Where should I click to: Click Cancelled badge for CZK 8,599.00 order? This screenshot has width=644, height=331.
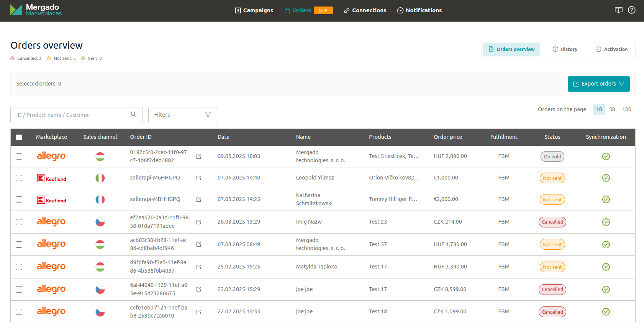[x=552, y=290]
